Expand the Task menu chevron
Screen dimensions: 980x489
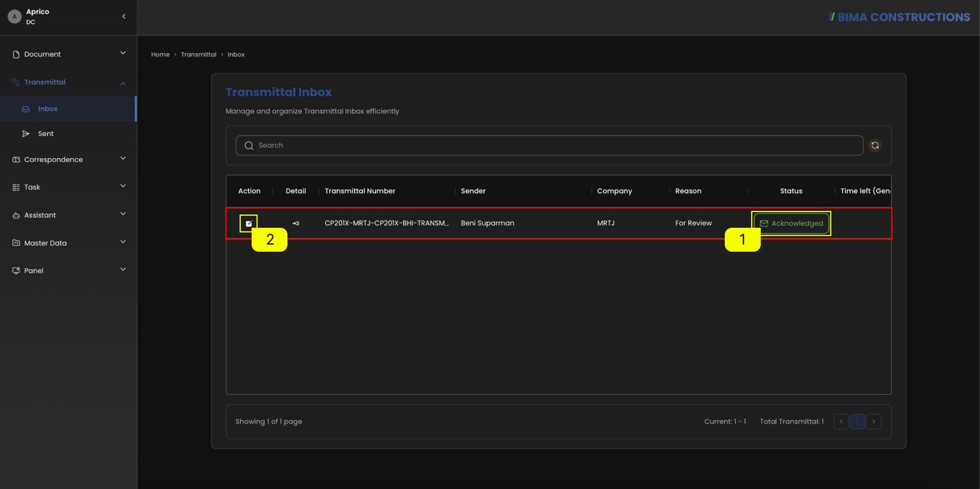pos(123,186)
